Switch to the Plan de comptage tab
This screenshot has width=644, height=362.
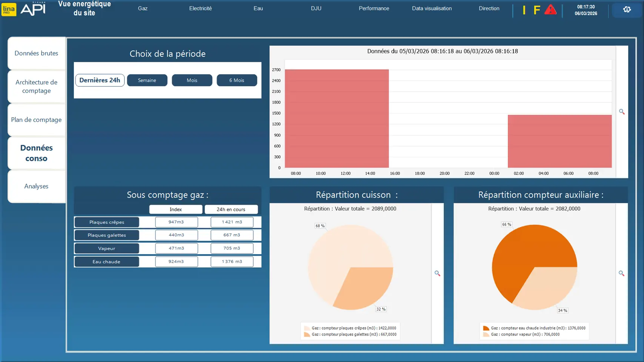[x=36, y=120]
